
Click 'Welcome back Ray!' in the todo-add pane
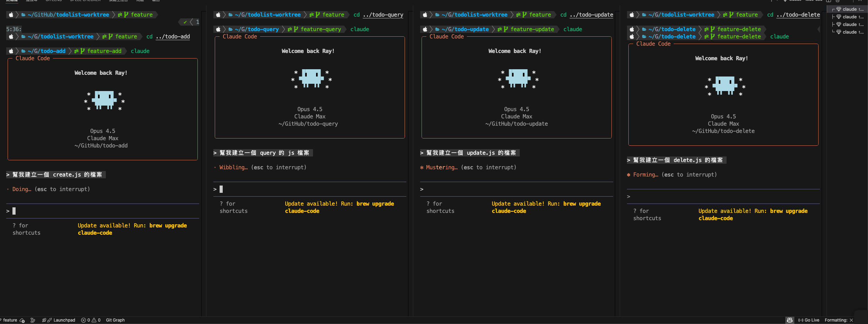point(101,73)
